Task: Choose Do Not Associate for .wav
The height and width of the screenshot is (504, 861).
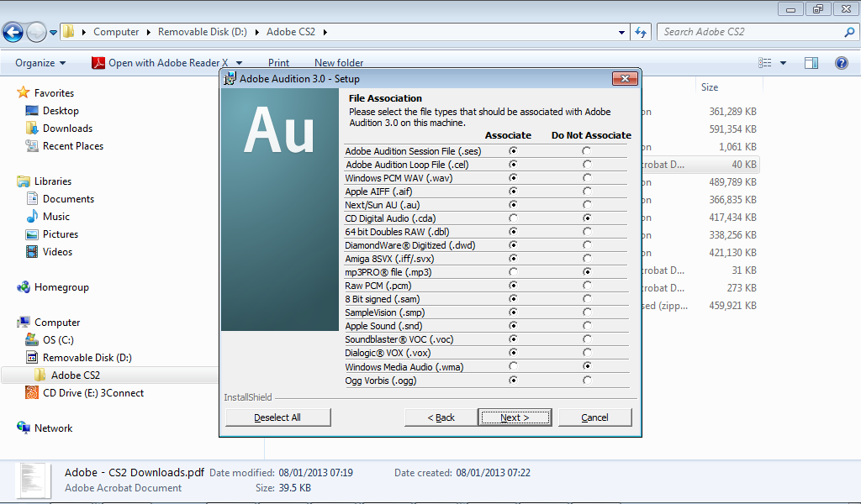Action: [587, 177]
